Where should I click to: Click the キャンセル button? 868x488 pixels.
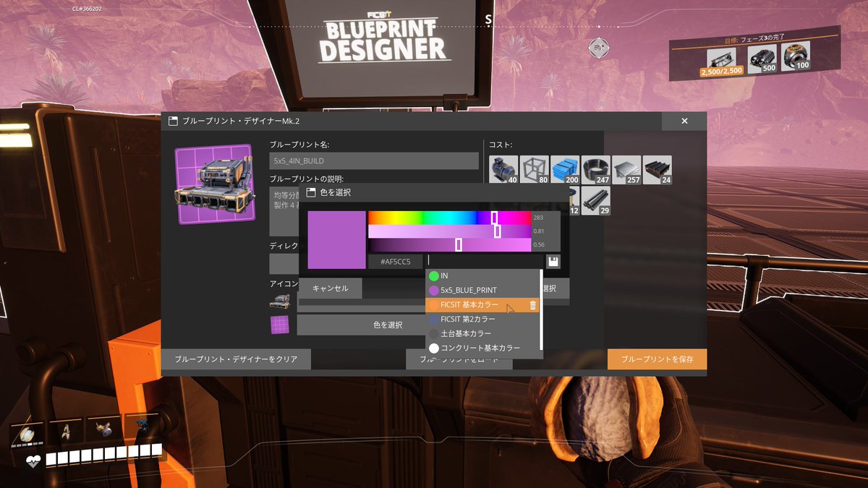330,288
